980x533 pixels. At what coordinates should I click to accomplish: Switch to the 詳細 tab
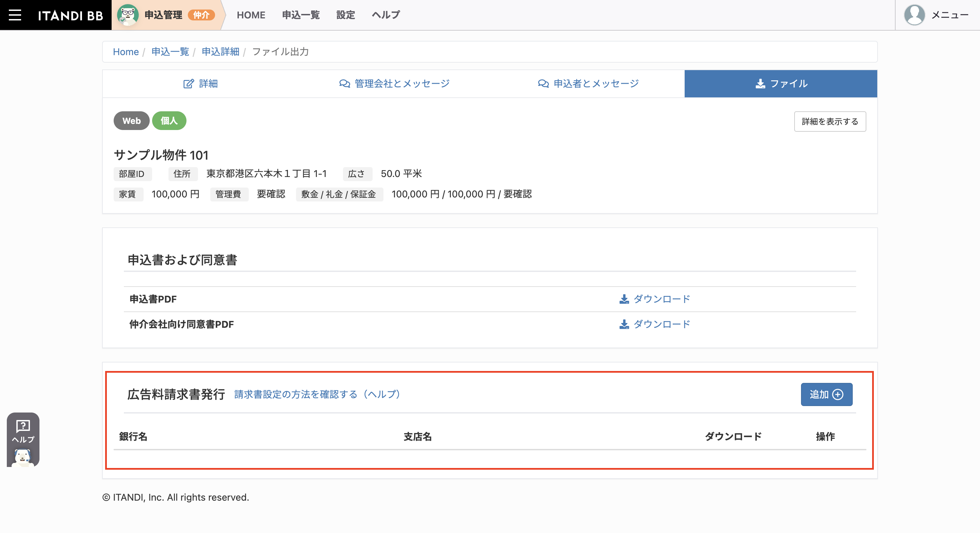[200, 84]
